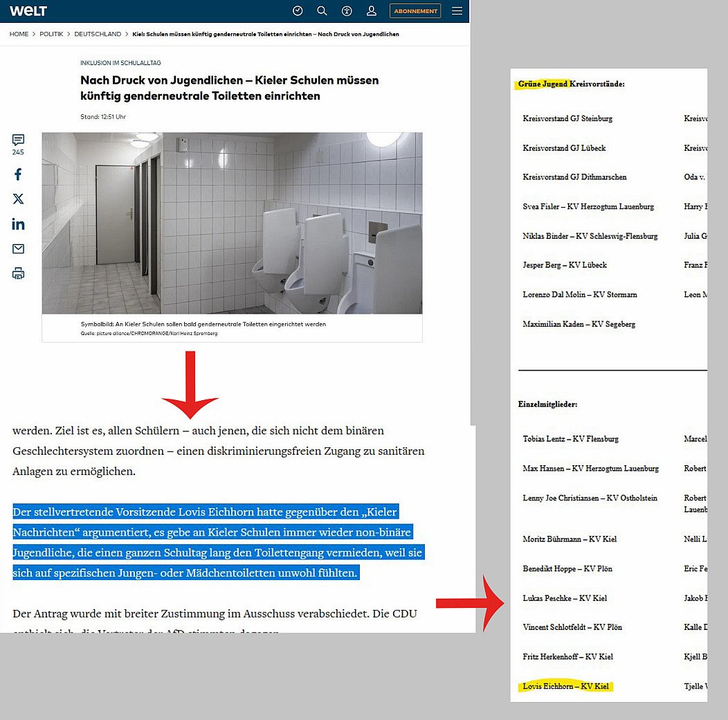Image resolution: width=728 pixels, height=720 pixels.
Task: Open the user account icon
Action: (372, 11)
